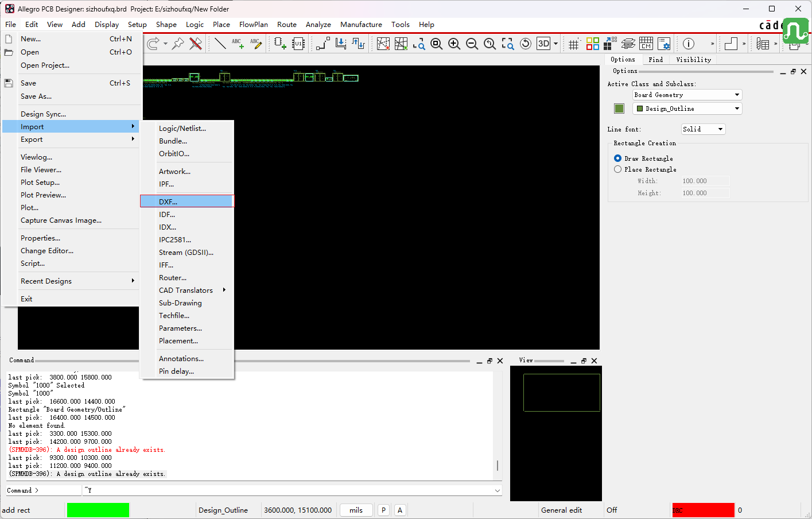Screen dimensions: 812x519
Task: Float the Options panel
Action: pyautogui.click(x=793, y=72)
